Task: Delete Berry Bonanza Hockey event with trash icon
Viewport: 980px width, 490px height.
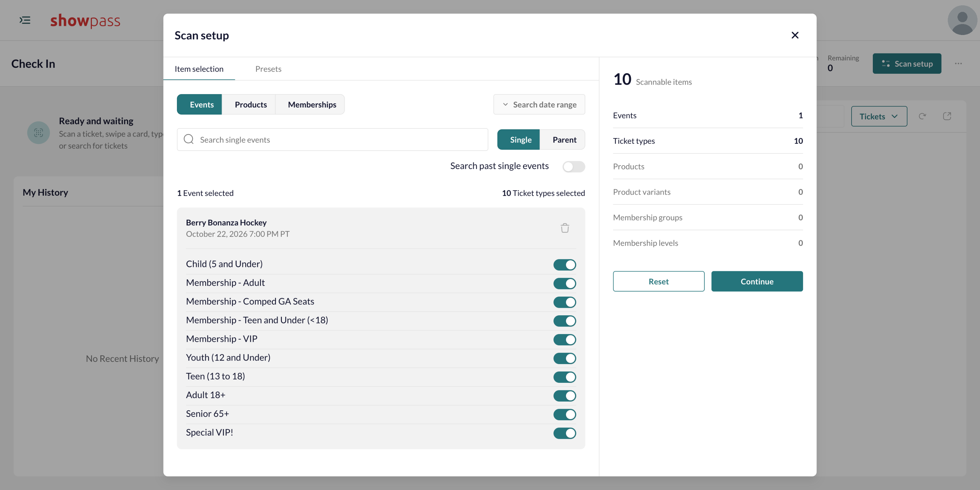Action: [565, 228]
